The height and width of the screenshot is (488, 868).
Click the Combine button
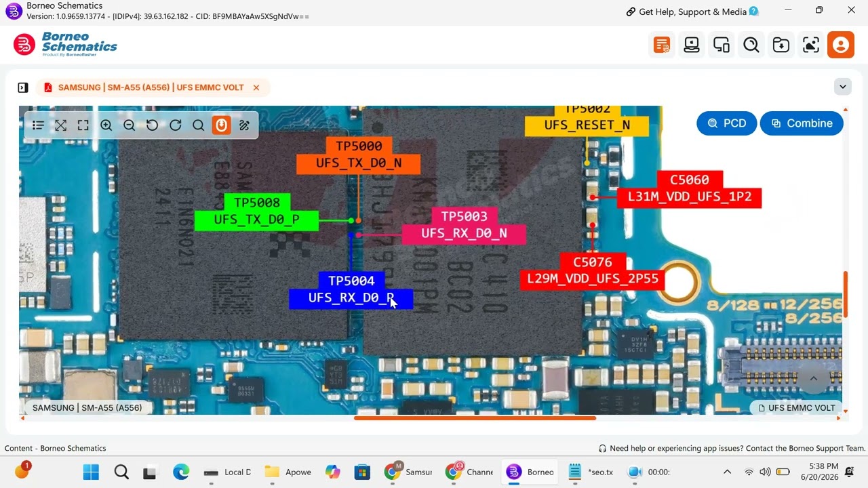click(802, 123)
